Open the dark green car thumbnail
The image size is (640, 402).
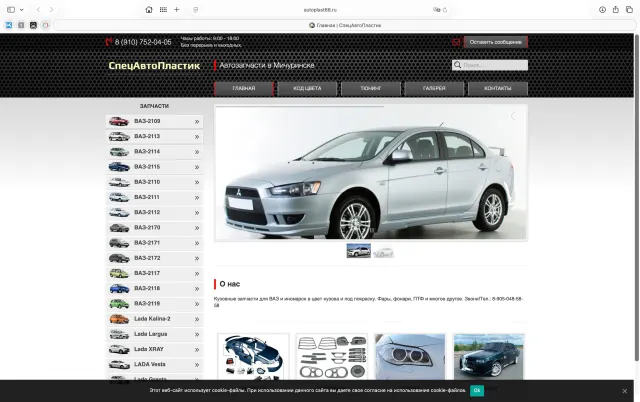pyautogui.click(x=489, y=357)
